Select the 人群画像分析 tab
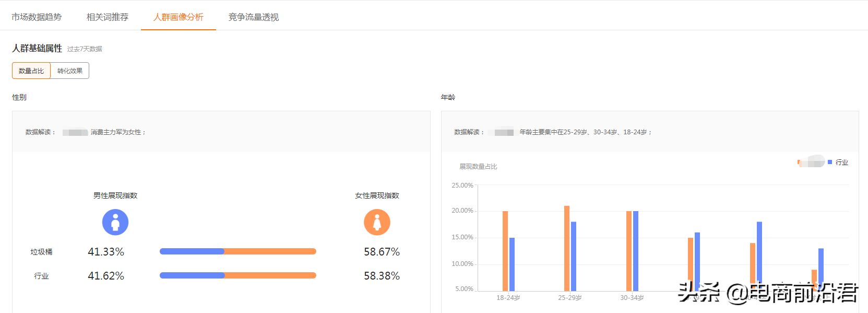 tap(179, 17)
